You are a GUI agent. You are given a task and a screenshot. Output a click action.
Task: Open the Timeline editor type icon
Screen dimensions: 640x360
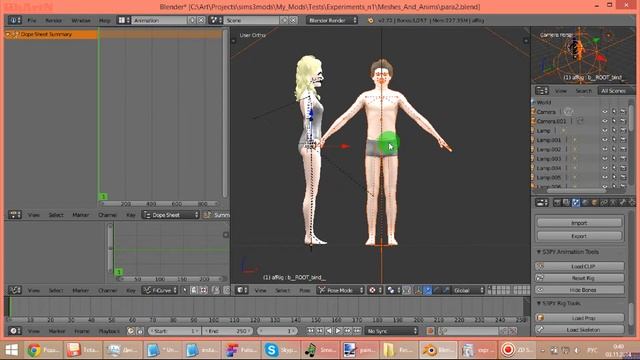coord(15,331)
